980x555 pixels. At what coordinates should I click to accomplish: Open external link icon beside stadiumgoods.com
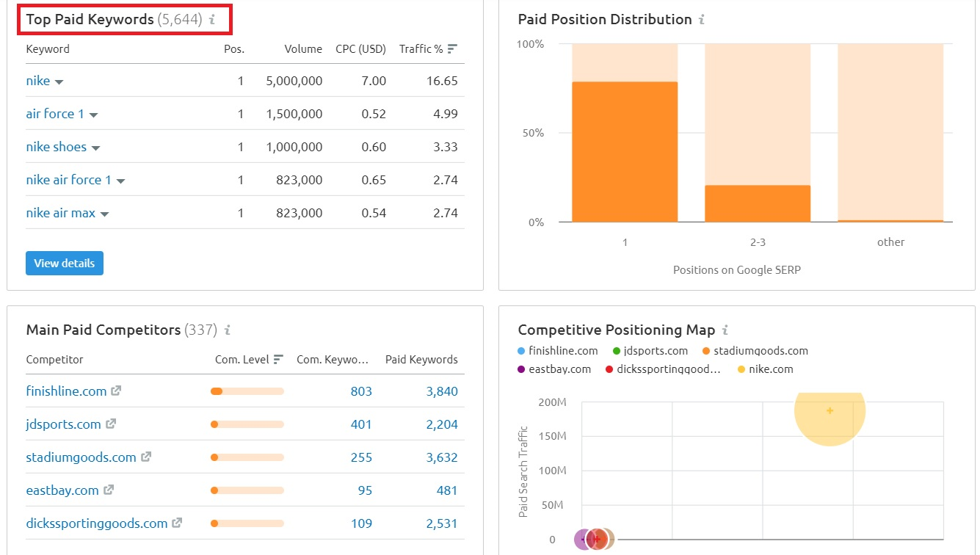[x=146, y=457]
